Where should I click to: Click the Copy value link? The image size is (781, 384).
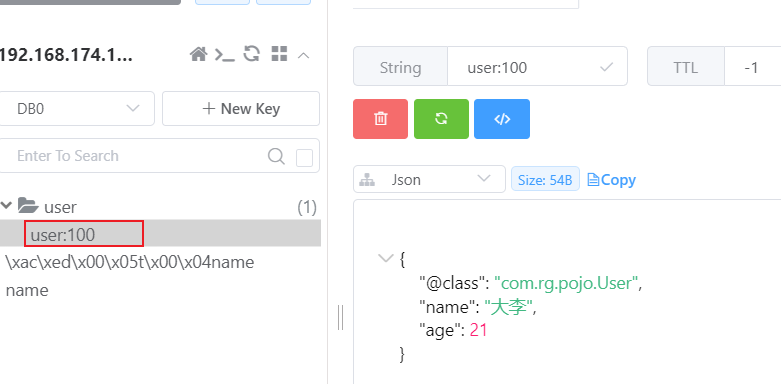tap(612, 180)
